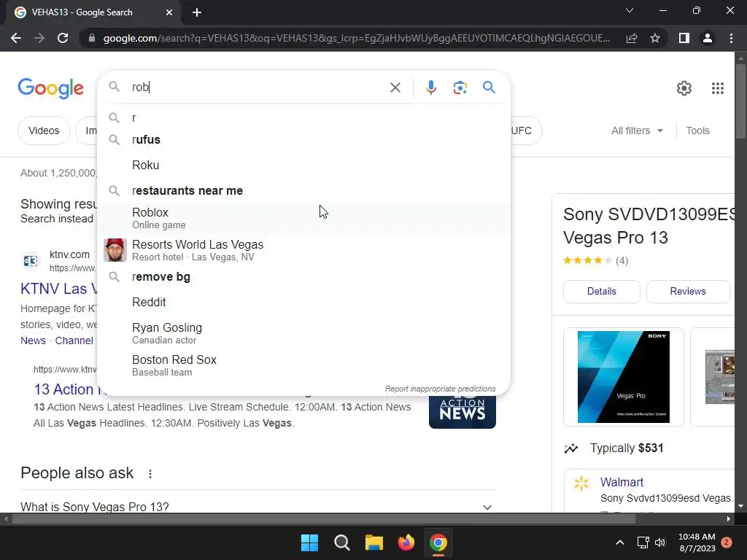The width and height of the screenshot is (747, 560).
Task: Open Google Lens image search
Action: (x=460, y=87)
